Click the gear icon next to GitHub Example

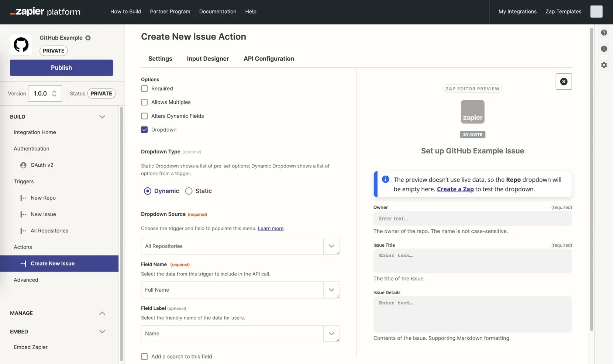pyautogui.click(x=88, y=38)
